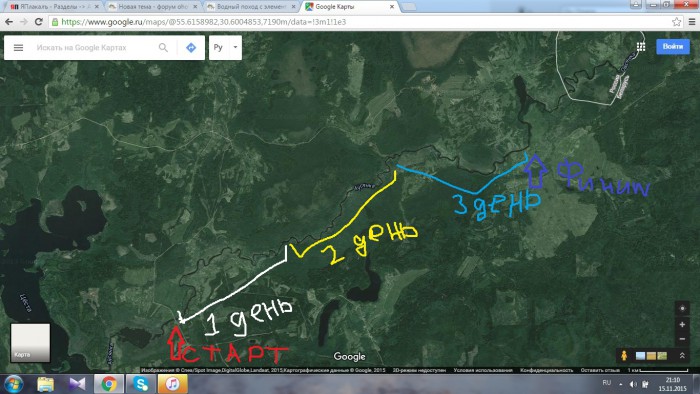The height and width of the screenshot is (394, 700).
Task: Show the imagery thumbnails strip
Action: (x=651, y=356)
